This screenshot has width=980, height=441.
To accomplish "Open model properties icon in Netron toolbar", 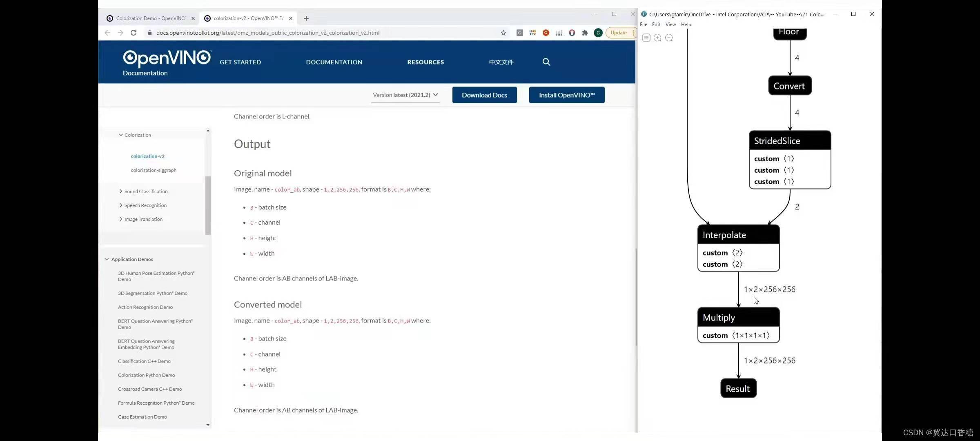I will coord(646,38).
